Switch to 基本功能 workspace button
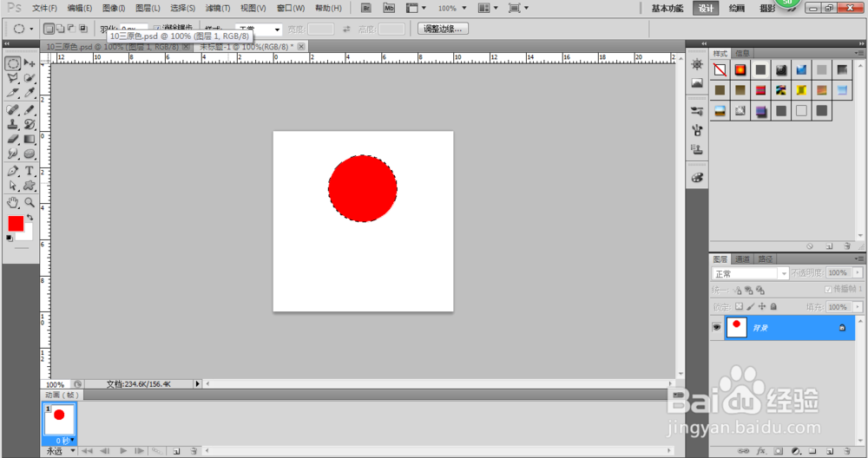This screenshot has height=458, width=868. (x=667, y=9)
